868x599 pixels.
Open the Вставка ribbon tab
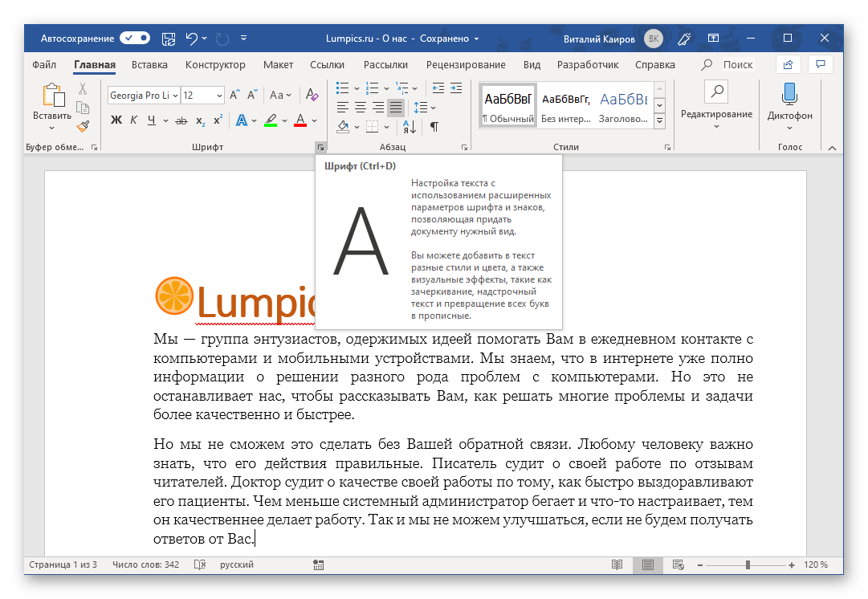pos(149,64)
